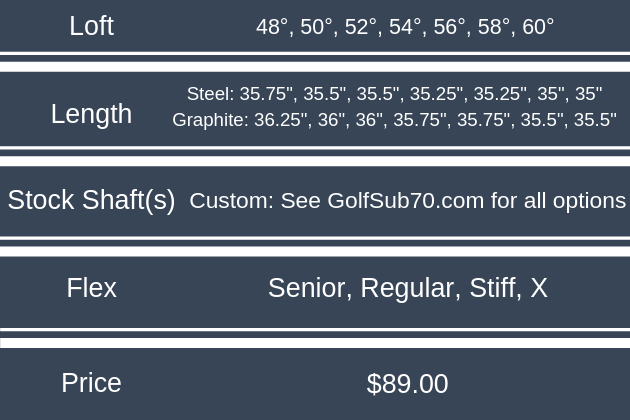Click the 54° loft value

[405, 27]
